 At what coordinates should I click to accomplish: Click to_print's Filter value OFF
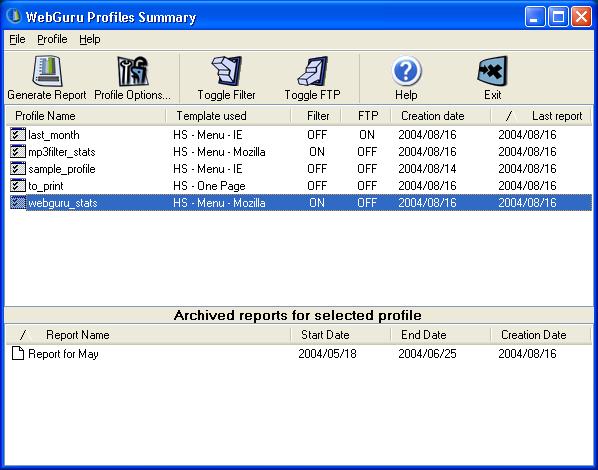(317, 186)
